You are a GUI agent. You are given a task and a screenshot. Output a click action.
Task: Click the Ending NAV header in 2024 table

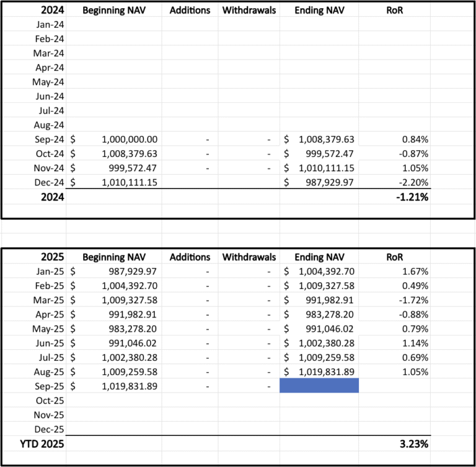point(319,11)
